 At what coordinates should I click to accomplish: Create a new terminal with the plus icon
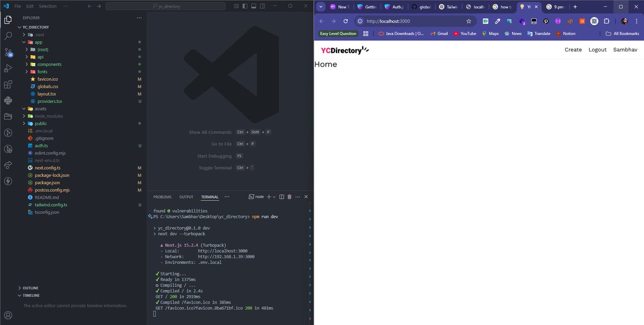269,197
